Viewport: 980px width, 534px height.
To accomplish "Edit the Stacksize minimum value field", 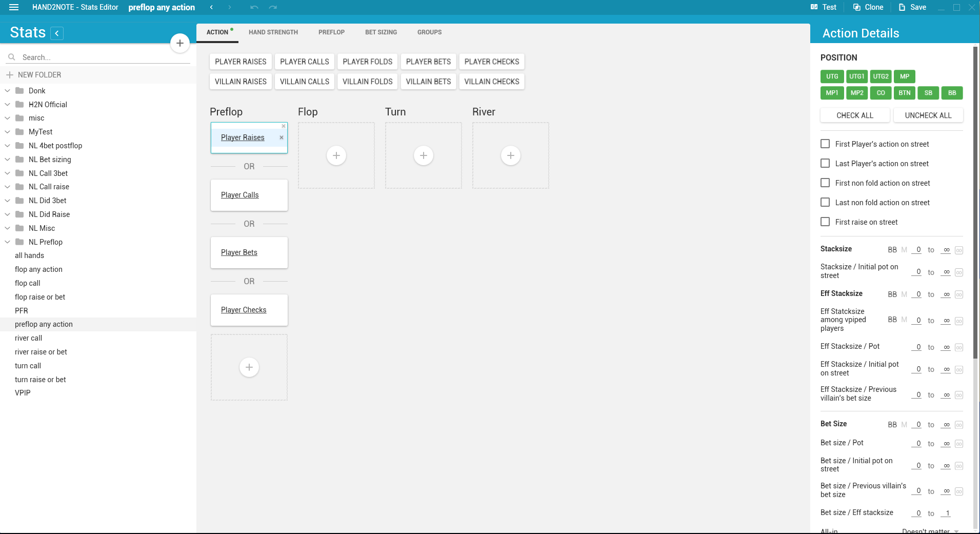I will click(917, 250).
